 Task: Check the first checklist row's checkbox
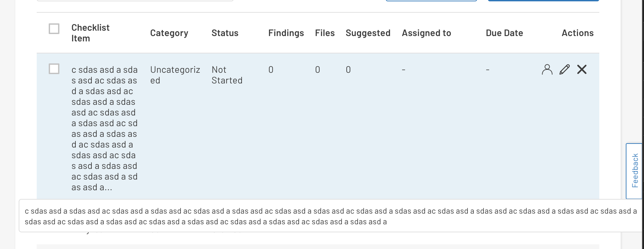click(53, 69)
